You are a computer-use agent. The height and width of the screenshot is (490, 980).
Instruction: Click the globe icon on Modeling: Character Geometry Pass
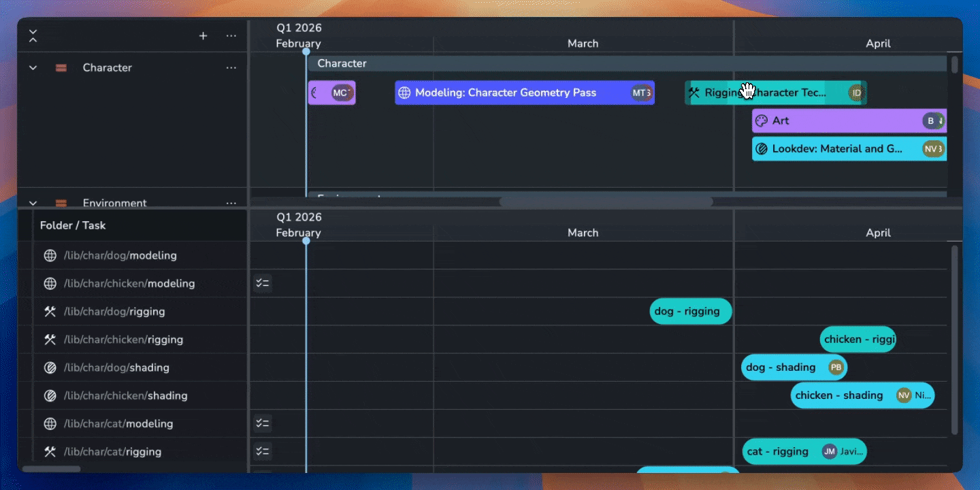point(406,93)
